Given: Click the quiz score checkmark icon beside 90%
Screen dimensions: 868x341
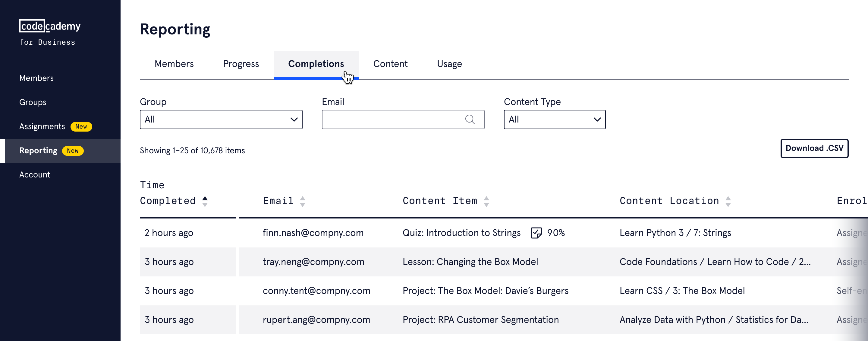Looking at the screenshot, I should click(x=536, y=233).
